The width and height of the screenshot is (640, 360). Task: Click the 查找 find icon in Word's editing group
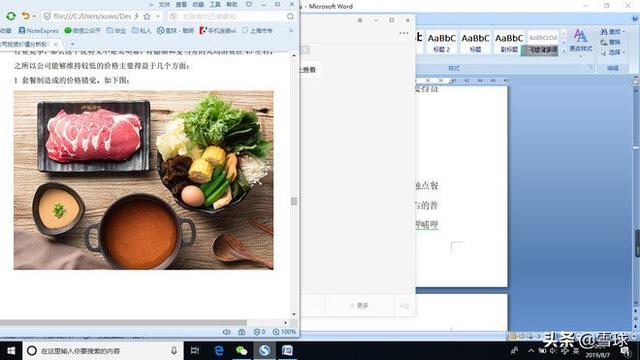pos(604,31)
